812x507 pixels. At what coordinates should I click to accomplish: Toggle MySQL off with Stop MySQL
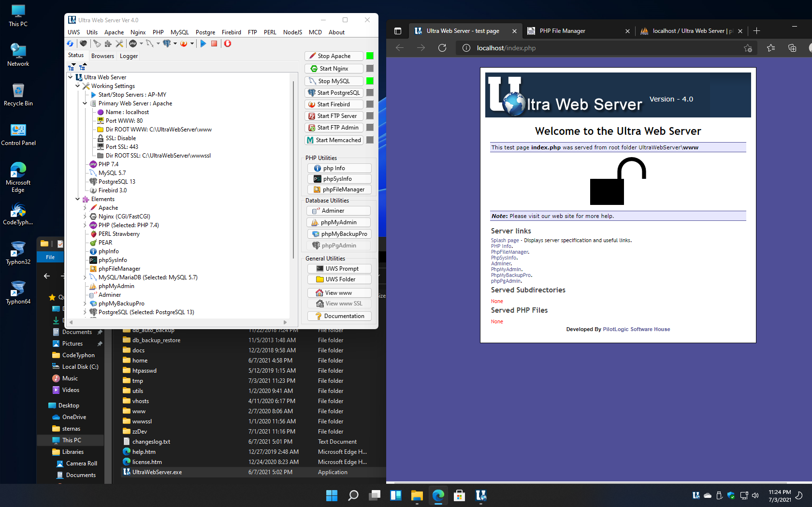pos(333,81)
